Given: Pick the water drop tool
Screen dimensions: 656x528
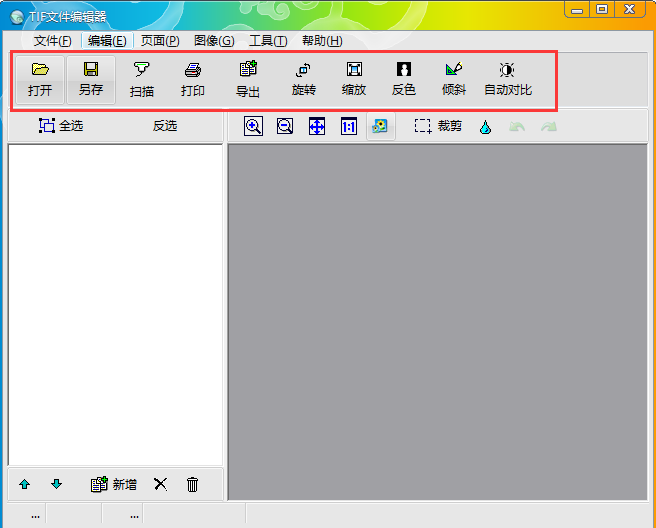Looking at the screenshot, I should (485, 127).
